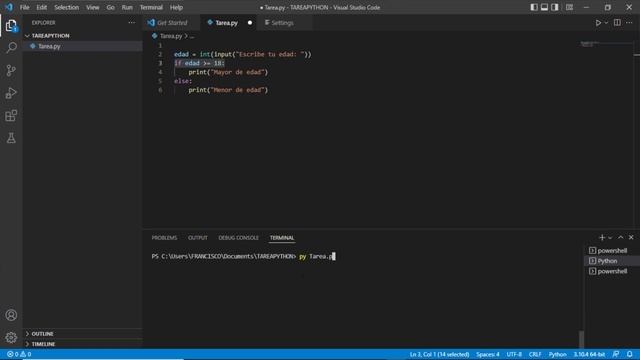640x360 pixels.
Task: Open the Search view icon
Action: 11,48
